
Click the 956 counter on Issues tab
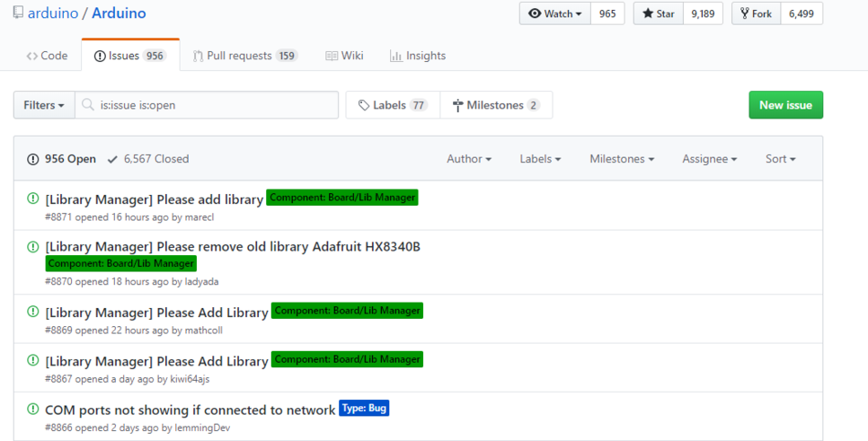point(155,56)
